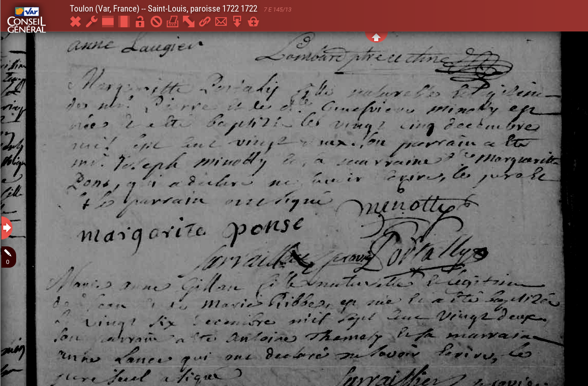Select the vertical split layout icon

[x=124, y=22]
